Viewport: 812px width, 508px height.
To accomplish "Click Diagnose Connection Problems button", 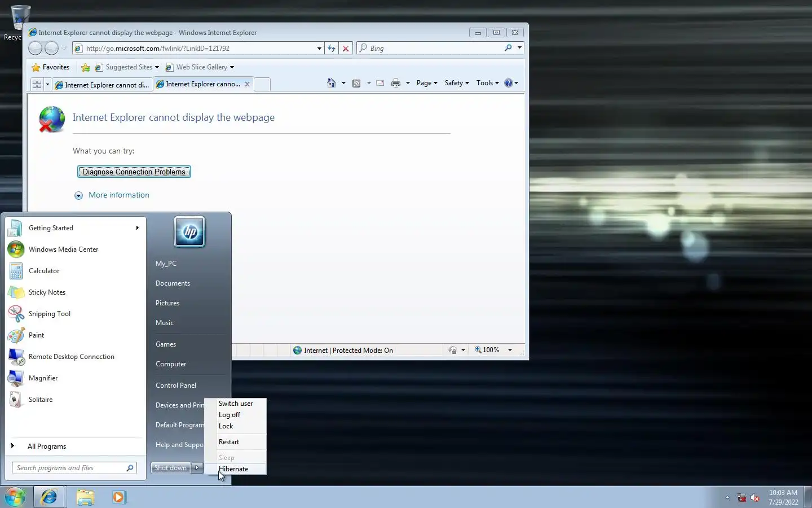I will 134,172.
